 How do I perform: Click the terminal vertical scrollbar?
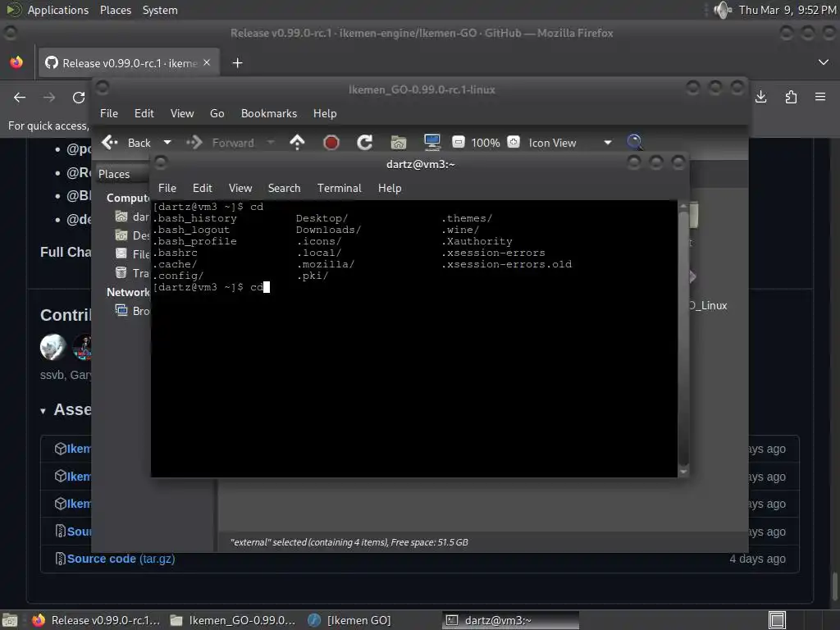(x=683, y=337)
